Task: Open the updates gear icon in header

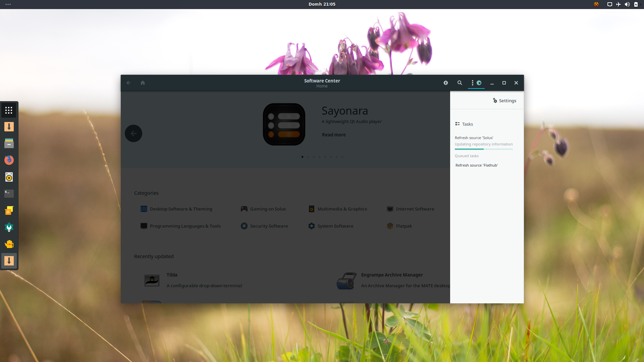Action: click(x=446, y=83)
